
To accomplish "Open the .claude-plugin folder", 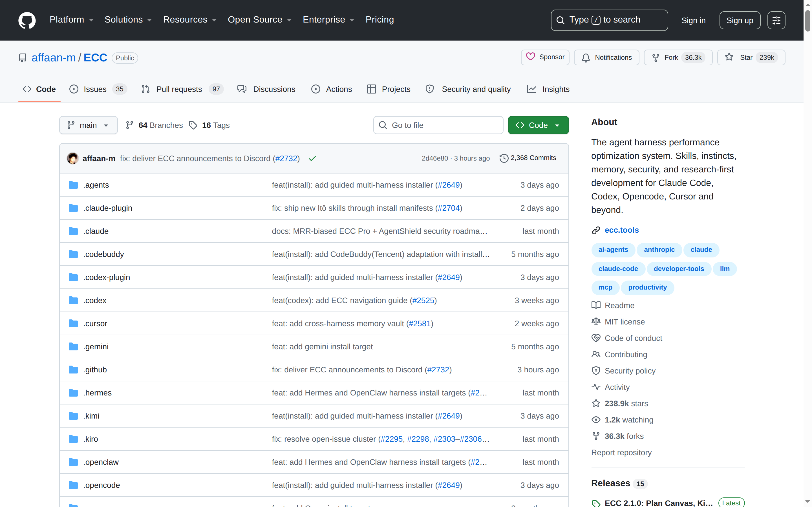I will pos(108,208).
